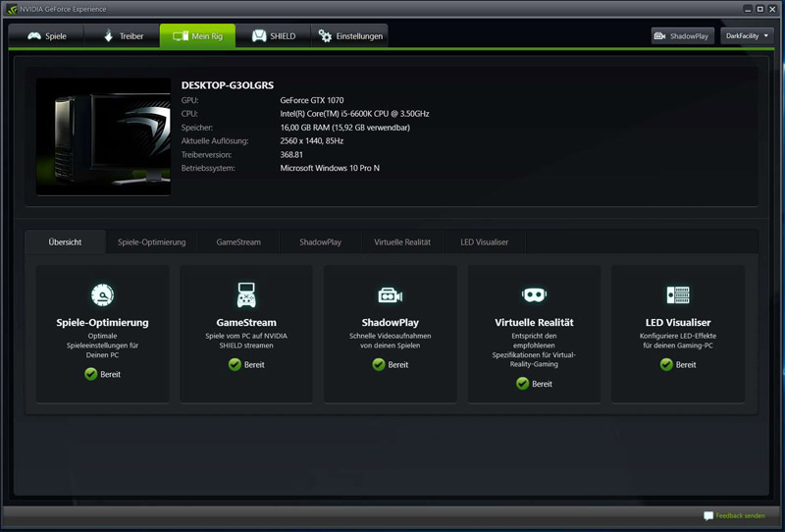Click the Virtuelle Realität headset icon
The width and height of the screenshot is (785, 532).
[534, 295]
